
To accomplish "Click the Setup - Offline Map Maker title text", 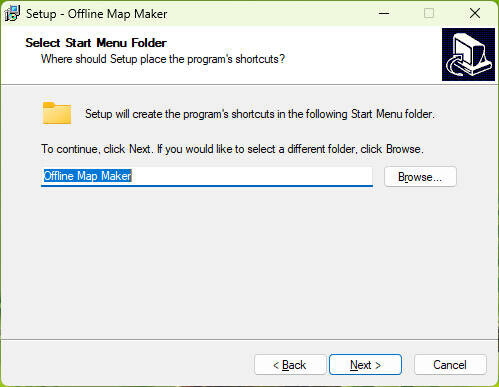I will coord(97,14).
